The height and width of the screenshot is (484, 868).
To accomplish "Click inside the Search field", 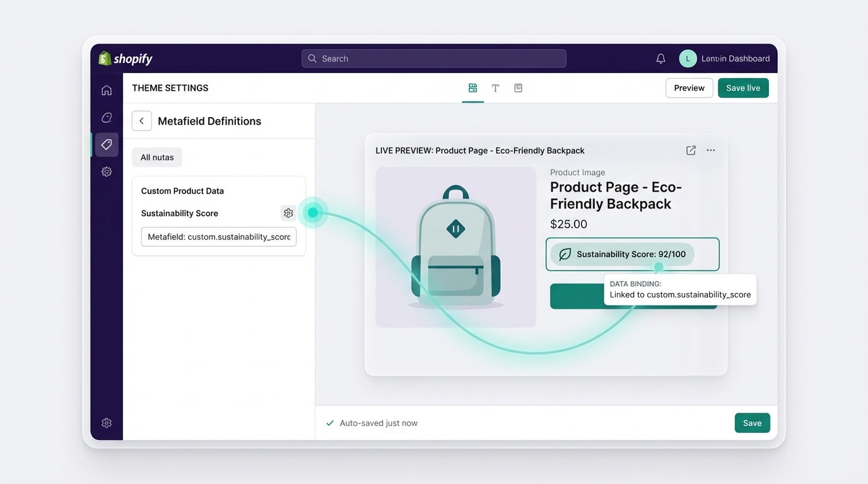I will 433,58.
